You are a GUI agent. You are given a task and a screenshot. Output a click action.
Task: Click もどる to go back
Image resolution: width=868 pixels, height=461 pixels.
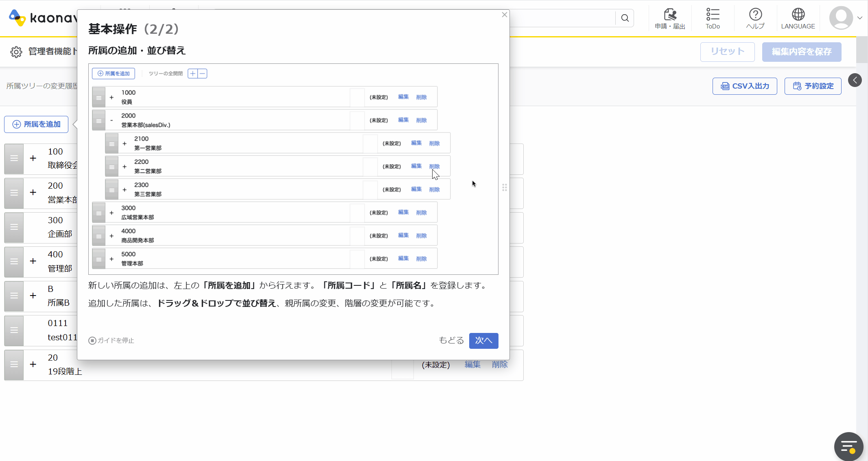pos(451,340)
